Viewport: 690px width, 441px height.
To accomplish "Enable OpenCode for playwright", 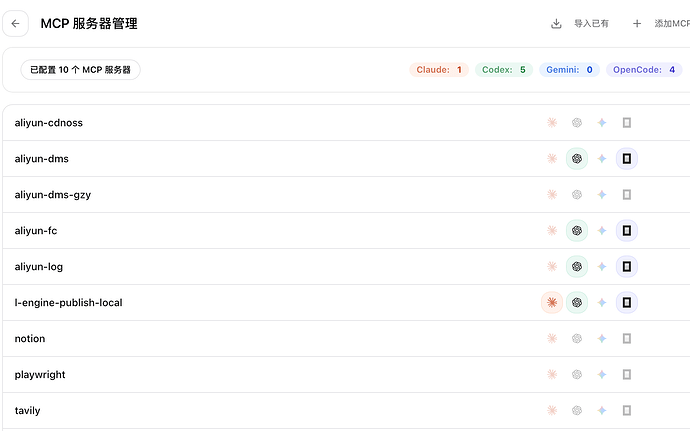I will [x=627, y=375].
